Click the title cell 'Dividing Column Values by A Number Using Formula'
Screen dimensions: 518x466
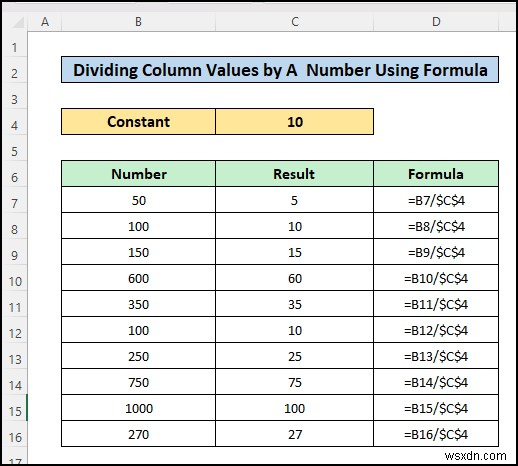coord(280,70)
